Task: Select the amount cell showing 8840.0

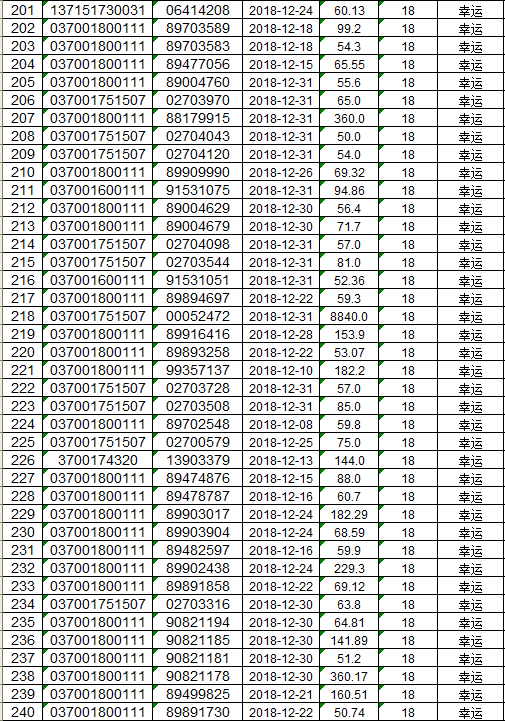Action: pyautogui.click(x=349, y=316)
